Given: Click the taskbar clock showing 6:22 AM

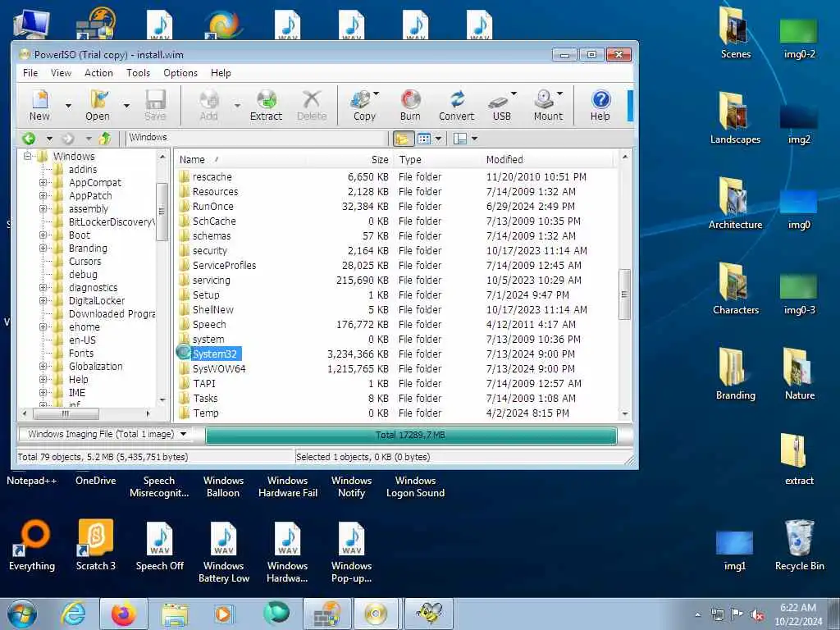Looking at the screenshot, I should tap(798, 614).
